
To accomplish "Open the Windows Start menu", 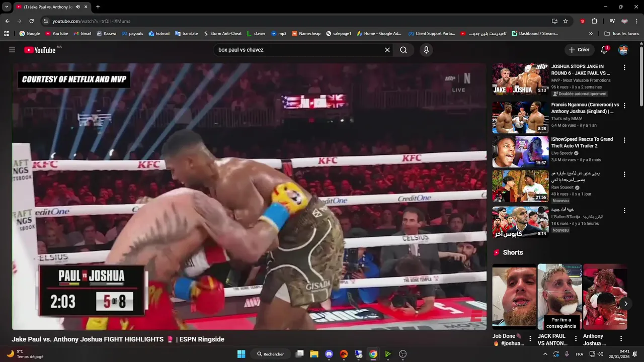I will [242, 354].
